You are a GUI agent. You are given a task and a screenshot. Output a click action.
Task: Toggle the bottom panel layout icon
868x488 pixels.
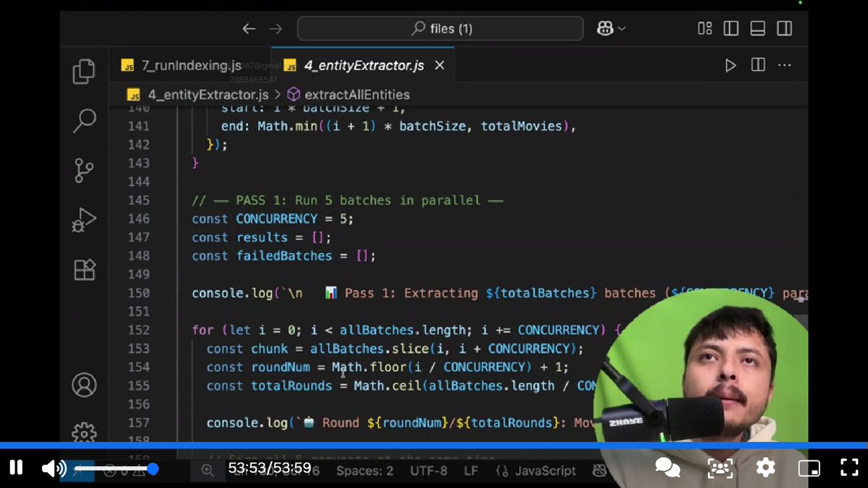(x=757, y=29)
